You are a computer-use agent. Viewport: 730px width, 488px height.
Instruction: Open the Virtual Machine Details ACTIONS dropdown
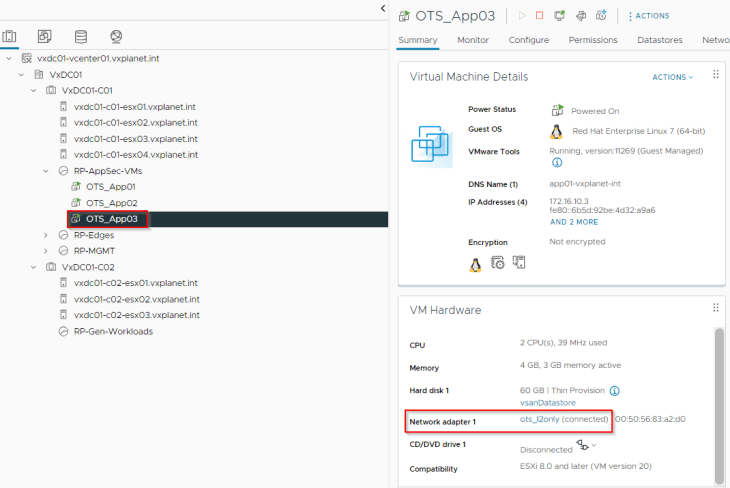click(x=672, y=77)
